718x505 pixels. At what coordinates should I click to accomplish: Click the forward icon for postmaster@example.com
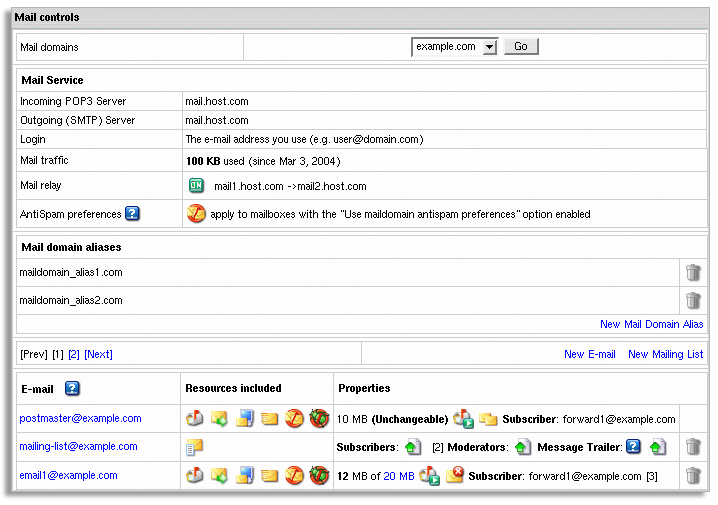(219, 418)
